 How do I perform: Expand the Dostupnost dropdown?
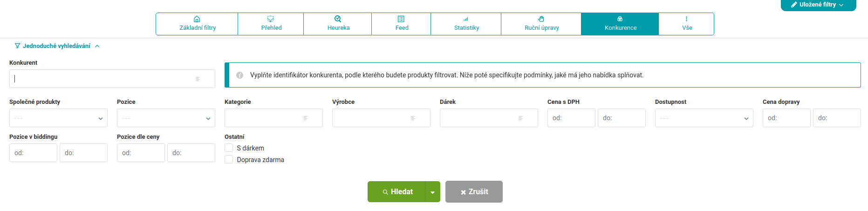(704, 118)
